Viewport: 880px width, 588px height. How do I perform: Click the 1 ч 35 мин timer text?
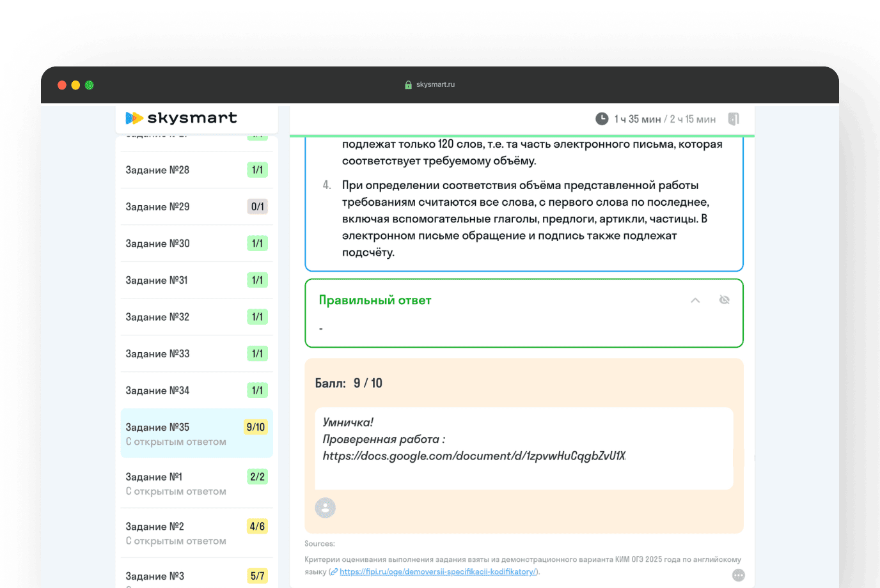(638, 119)
